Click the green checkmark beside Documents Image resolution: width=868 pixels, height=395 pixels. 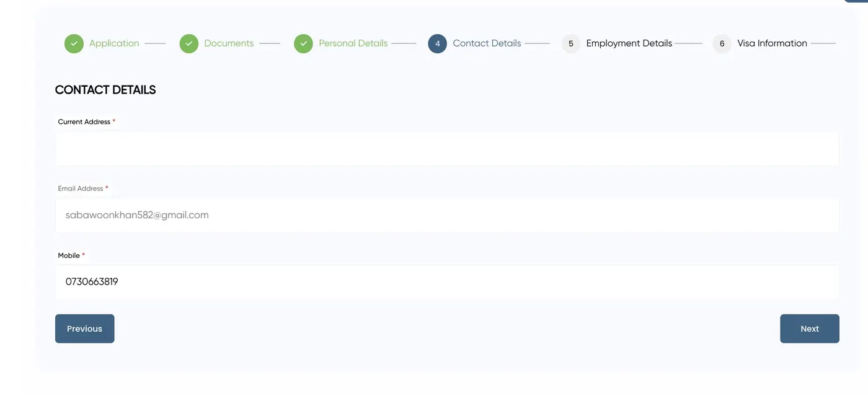point(189,43)
